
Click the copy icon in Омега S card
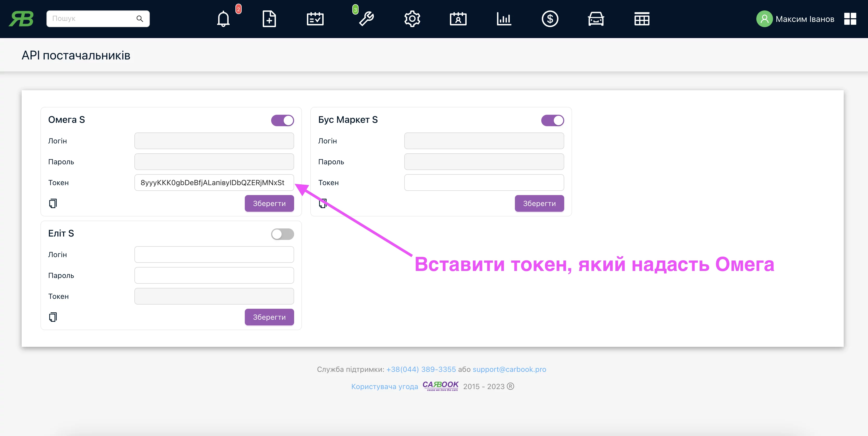point(53,203)
